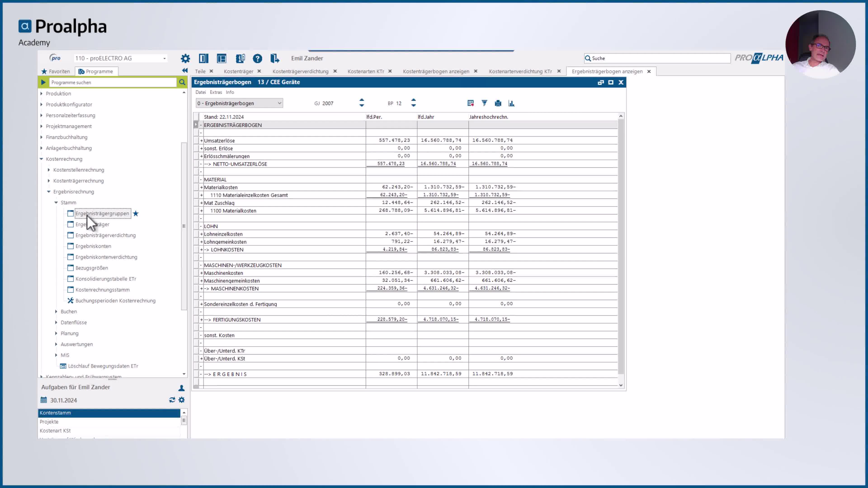Open Konsolidierungstabelle ETr program

coord(106,279)
